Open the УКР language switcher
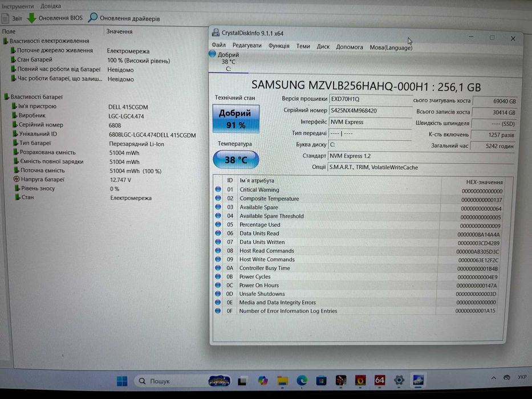 click(522, 377)
